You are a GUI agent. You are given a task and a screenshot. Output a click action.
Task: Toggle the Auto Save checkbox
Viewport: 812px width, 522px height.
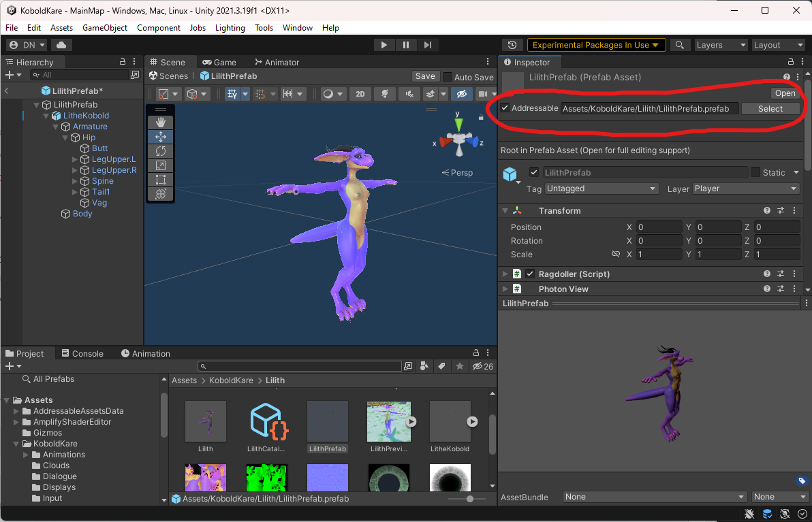click(x=448, y=77)
